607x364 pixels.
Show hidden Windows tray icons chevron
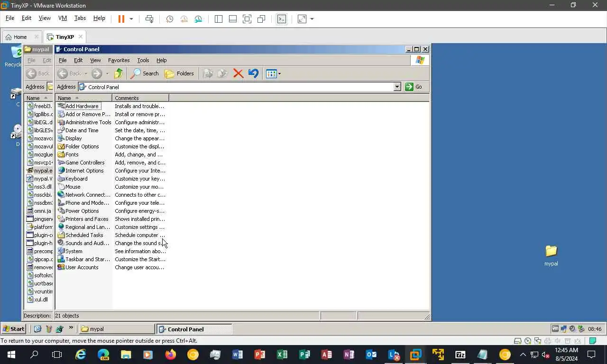[523, 355]
